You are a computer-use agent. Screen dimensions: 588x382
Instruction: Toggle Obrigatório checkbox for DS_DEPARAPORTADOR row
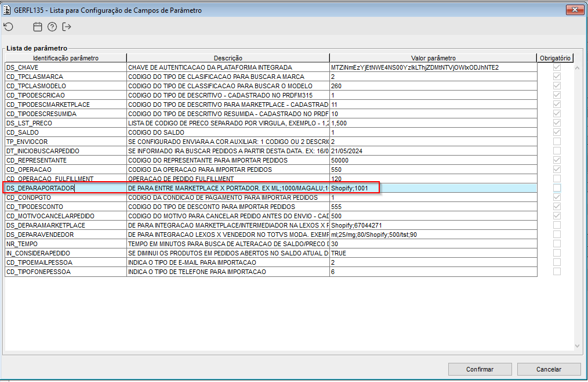557,188
